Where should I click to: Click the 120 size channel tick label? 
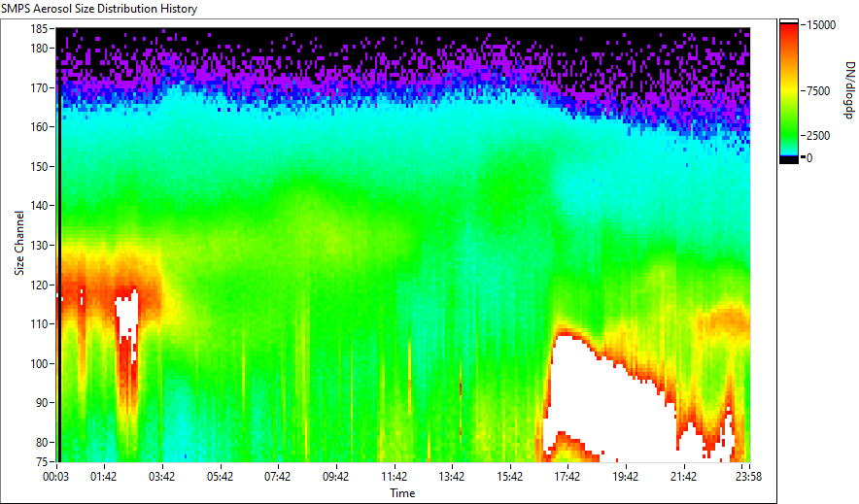coord(40,286)
